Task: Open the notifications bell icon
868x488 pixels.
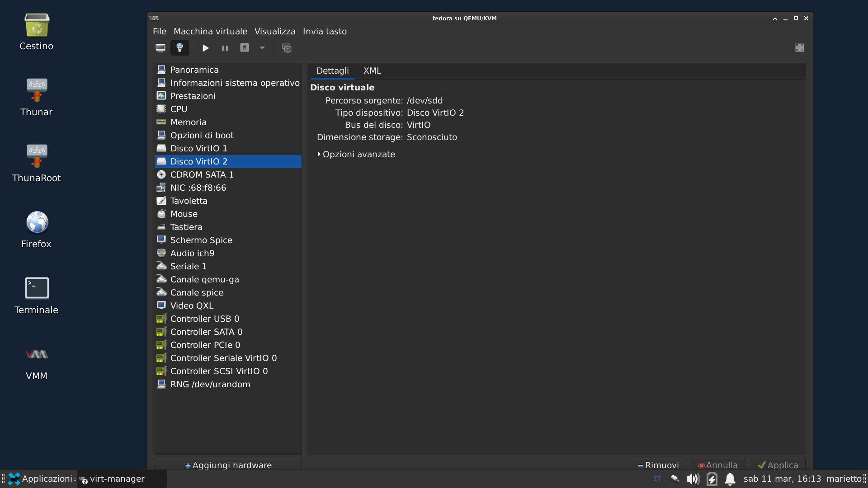Action: tap(730, 479)
